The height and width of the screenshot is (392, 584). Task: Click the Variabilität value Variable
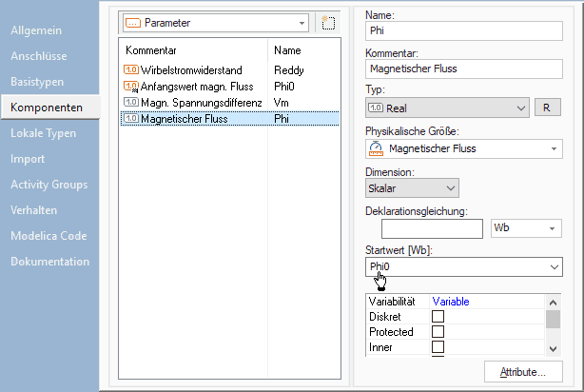tap(451, 302)
